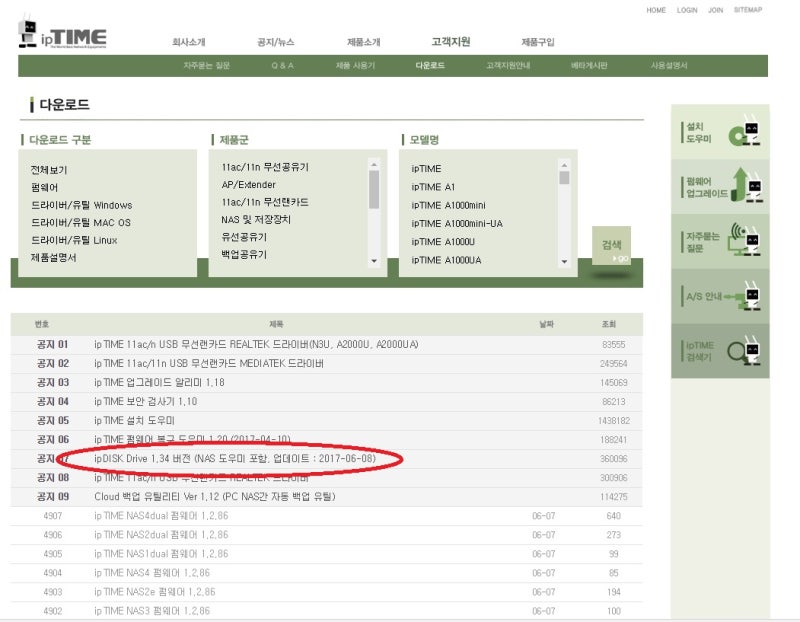
Task: Open the 공지/뉴스 menu
Action: click(x=276, y=42)
